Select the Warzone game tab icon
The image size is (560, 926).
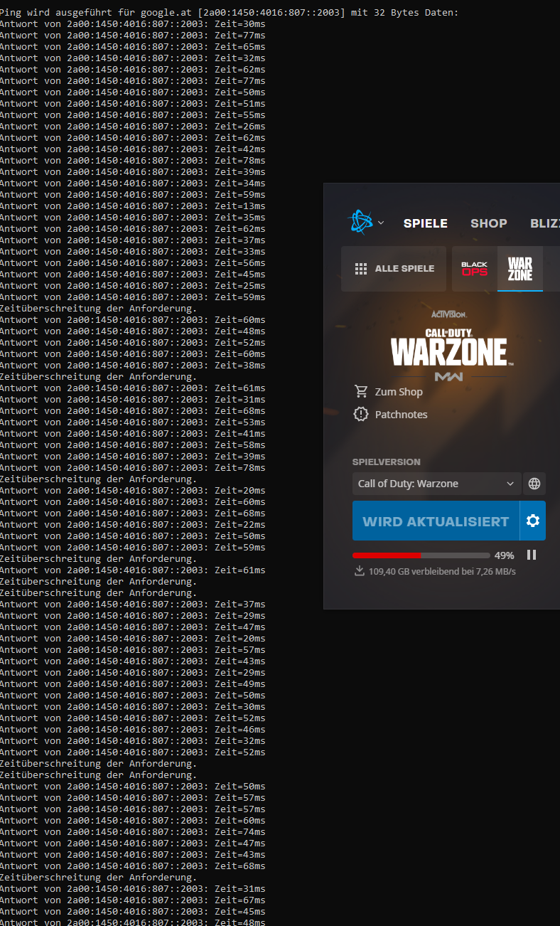(x=520, y=269)
